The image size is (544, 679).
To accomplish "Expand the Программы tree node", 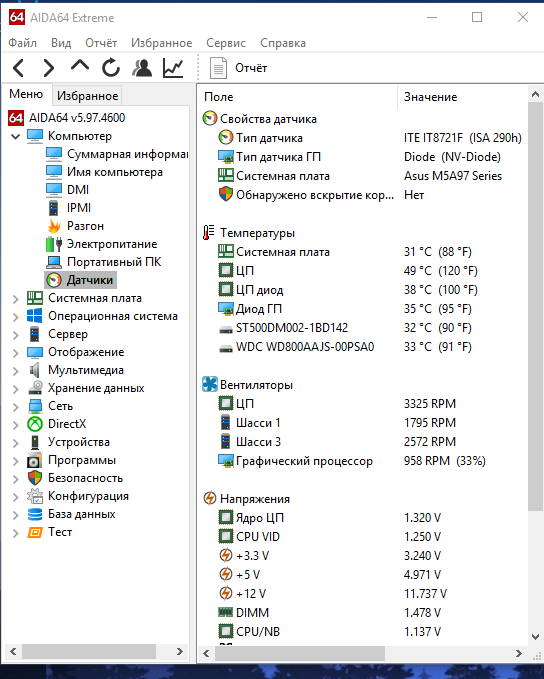I will pos(16,461).
